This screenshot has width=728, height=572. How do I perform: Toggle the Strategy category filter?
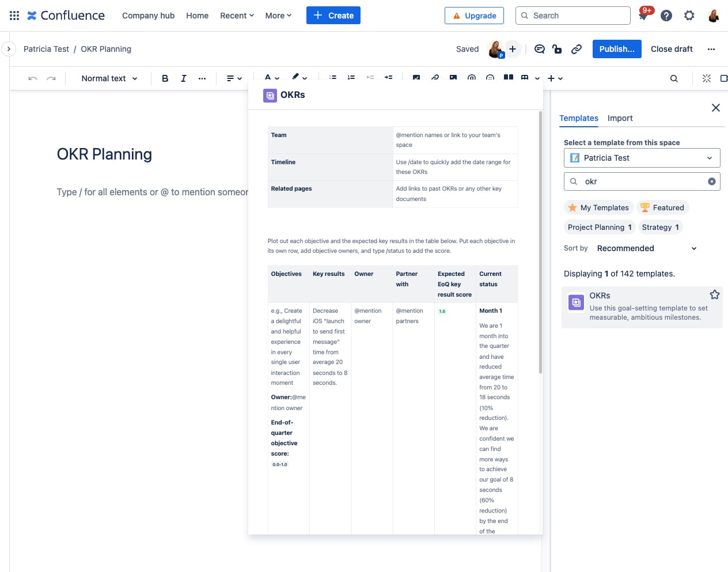pyautogui.click(x=660, y=228)
